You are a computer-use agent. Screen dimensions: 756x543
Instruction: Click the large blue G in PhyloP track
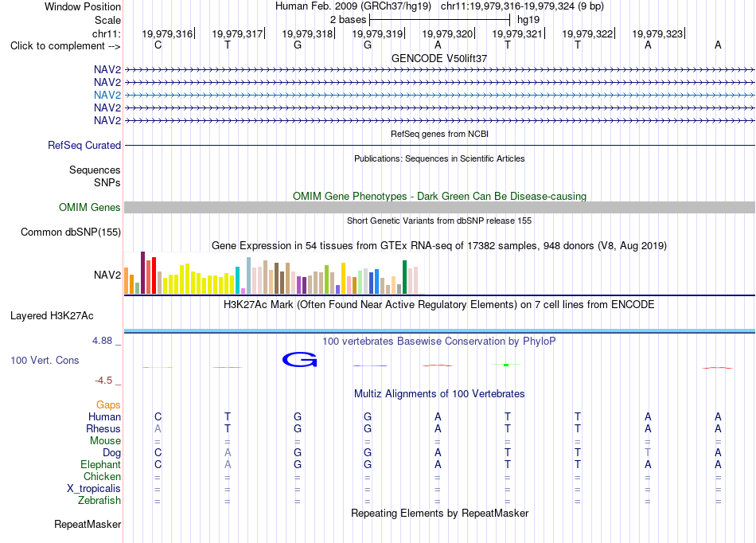point(299,360)
